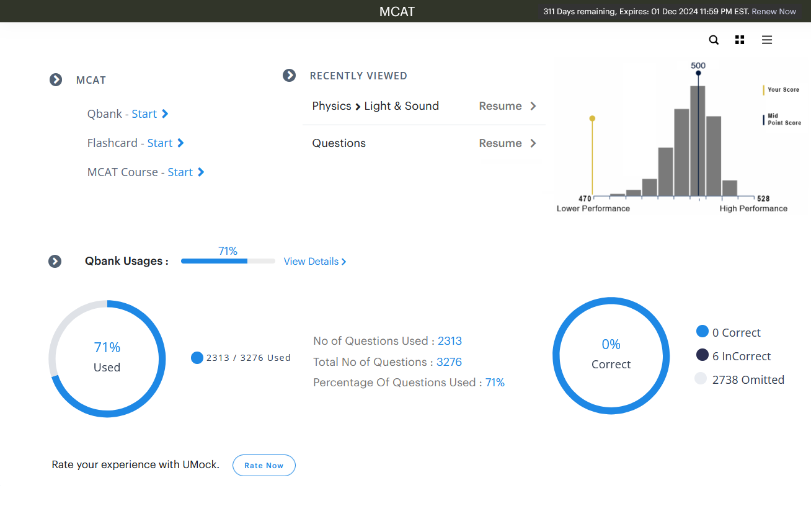Open the grid apps icon

(740, 40)
